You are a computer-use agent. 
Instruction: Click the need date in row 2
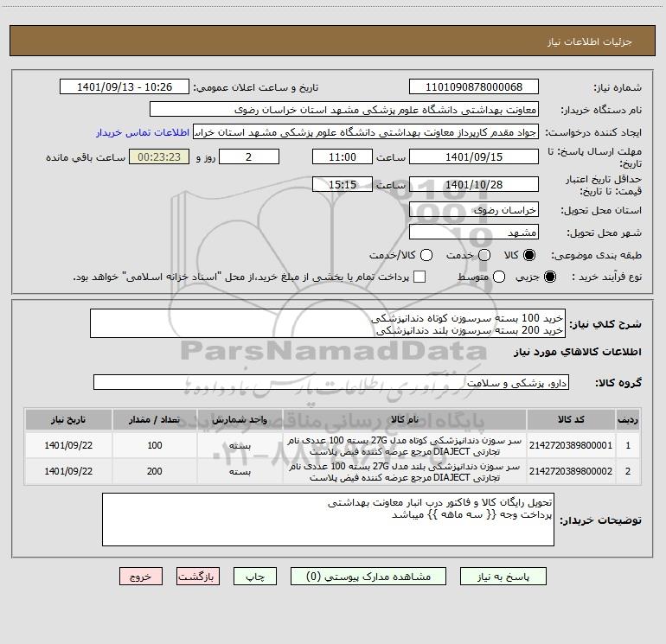(x=68, y=471)
